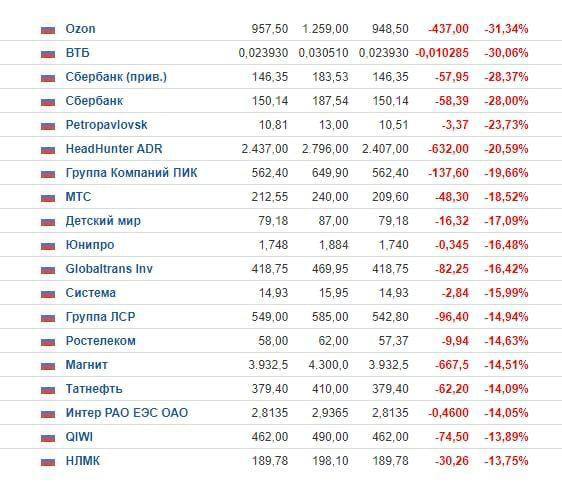The height and width of the screenshot is (494, 562).
Task: Open the Globaltrans Inv link
Action: 109,269
